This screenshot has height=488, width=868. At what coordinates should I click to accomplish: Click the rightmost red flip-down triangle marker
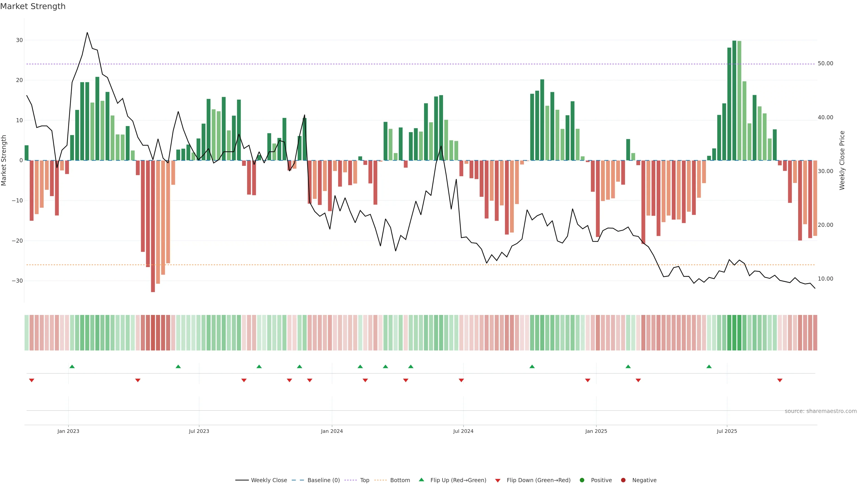point(780,380)
